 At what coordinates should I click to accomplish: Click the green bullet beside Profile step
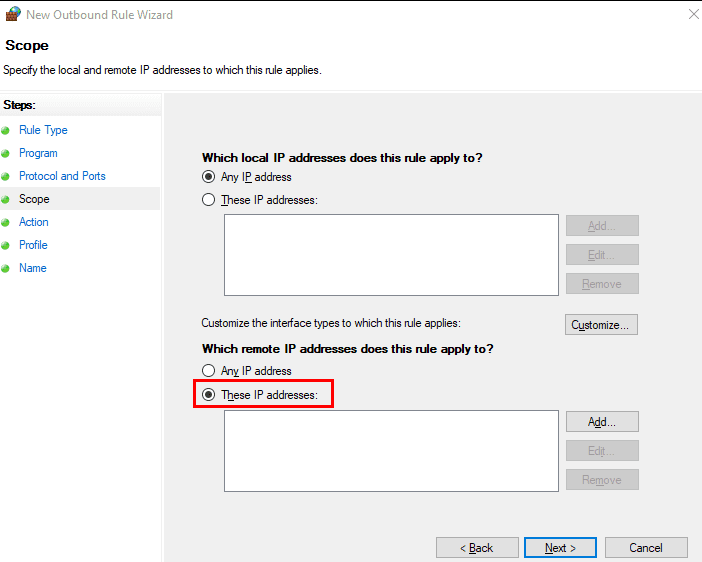point(5,245)
